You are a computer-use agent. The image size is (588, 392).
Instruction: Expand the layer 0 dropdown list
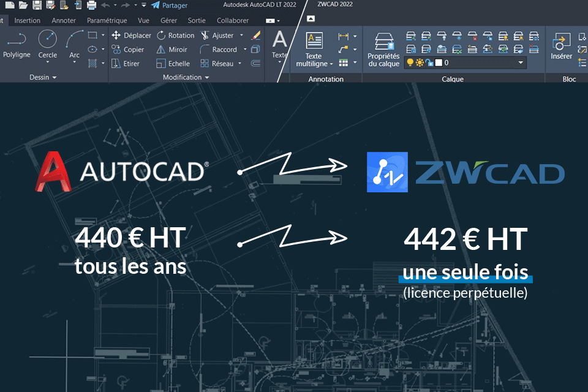click(x=521, y=62)
